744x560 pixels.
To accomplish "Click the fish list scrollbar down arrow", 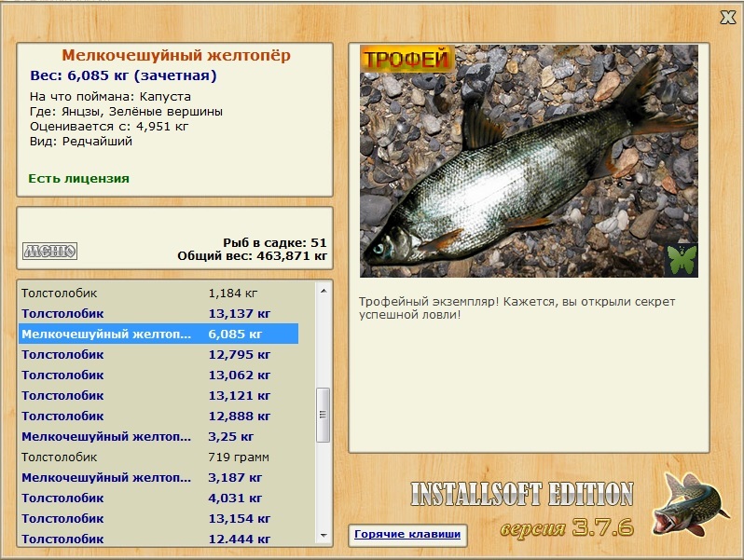I will click(x=324, y=536).
